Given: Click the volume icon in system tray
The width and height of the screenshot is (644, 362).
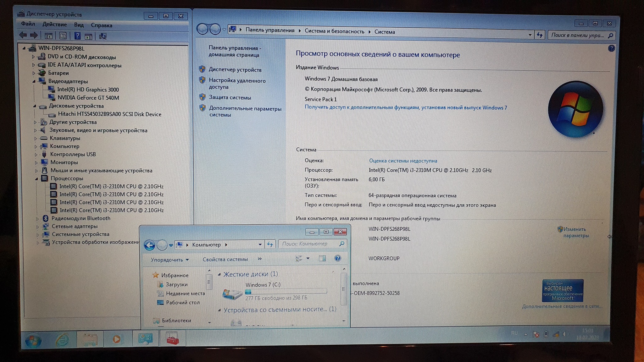Looking at the screenshot, I should [565, 334].
